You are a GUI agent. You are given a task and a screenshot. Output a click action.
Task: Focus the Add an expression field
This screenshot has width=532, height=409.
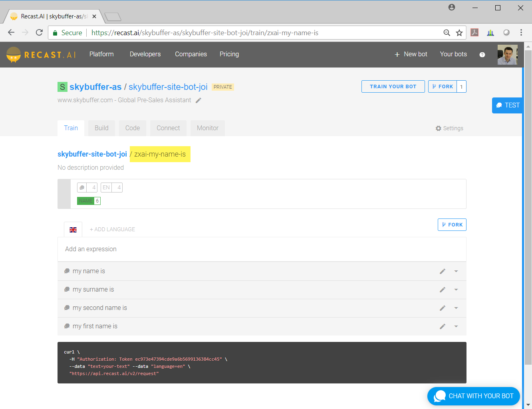[262, 249]
